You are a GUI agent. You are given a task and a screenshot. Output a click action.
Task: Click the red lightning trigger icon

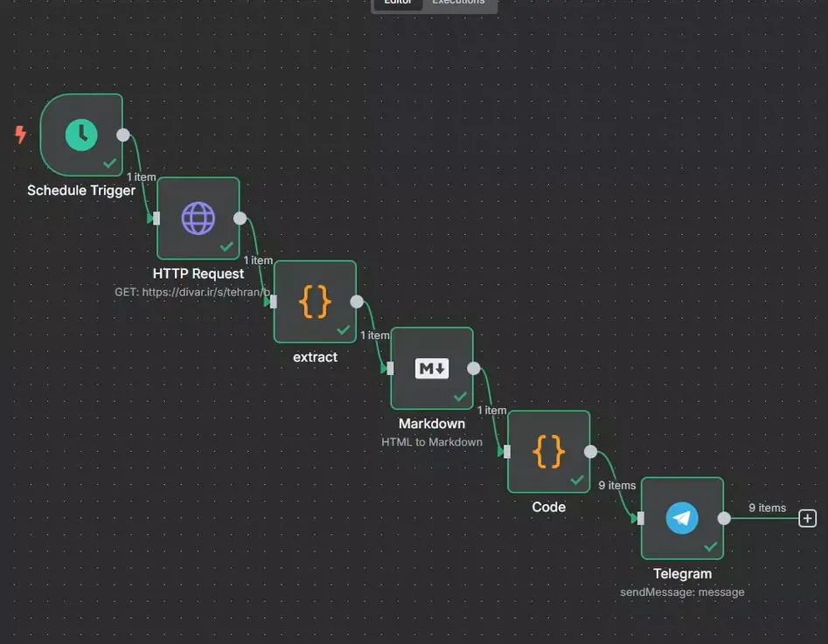tap(21, 135)
